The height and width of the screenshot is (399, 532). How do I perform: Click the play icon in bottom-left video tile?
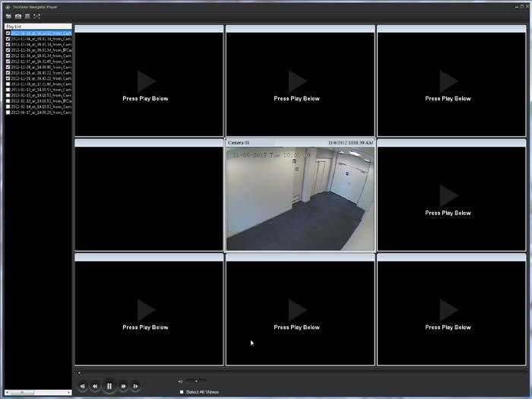(x=146, y=310)
